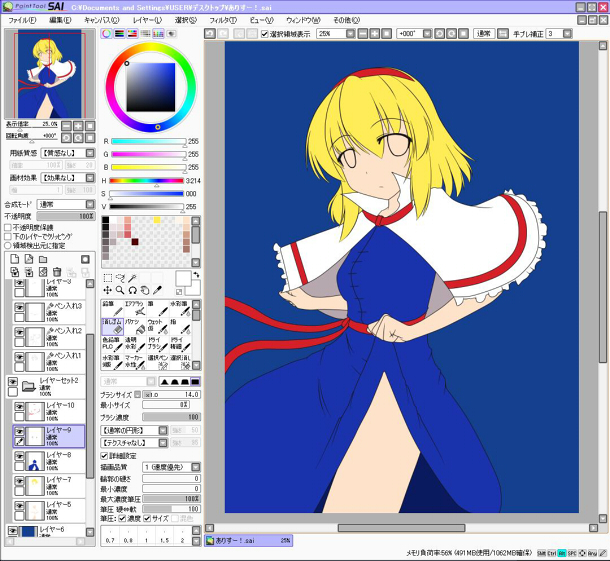Choose the bucket (バケツ) fill tool

(135, 326)
